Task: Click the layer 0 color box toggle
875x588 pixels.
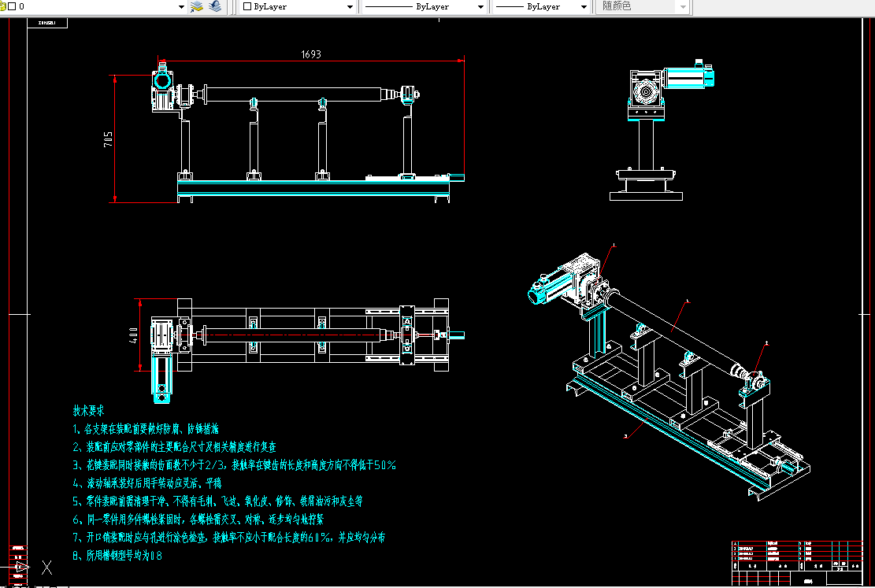Action: [x=12, y=7]
